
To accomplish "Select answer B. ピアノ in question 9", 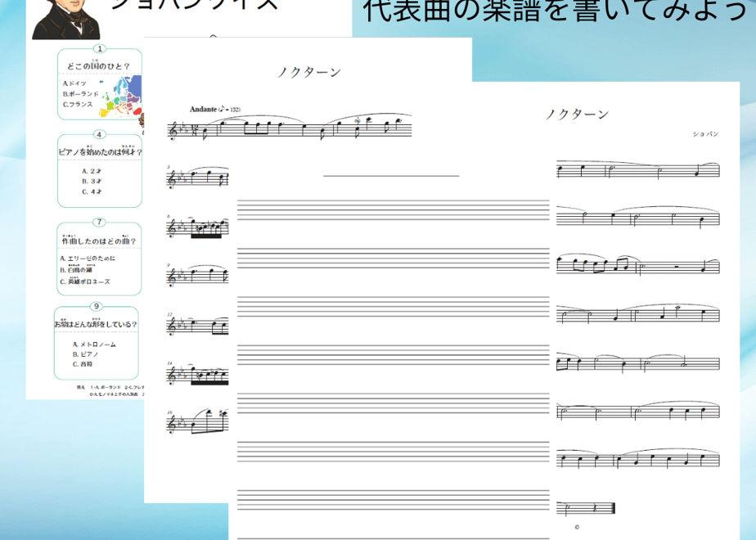I will (x=86, y=354).
